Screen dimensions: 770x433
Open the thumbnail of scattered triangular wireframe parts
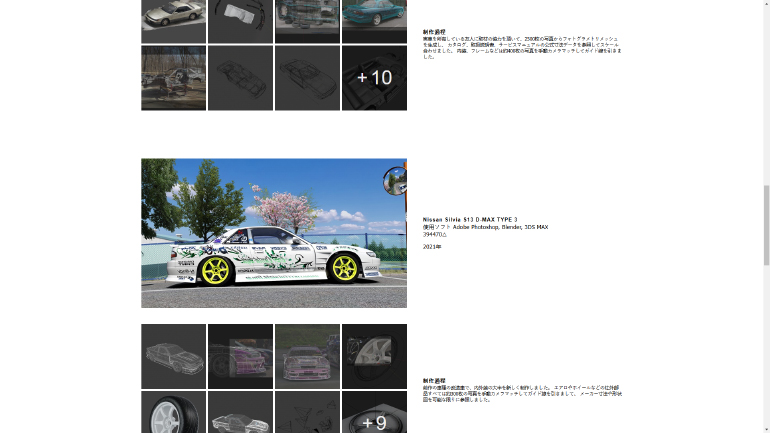(307, 412)
